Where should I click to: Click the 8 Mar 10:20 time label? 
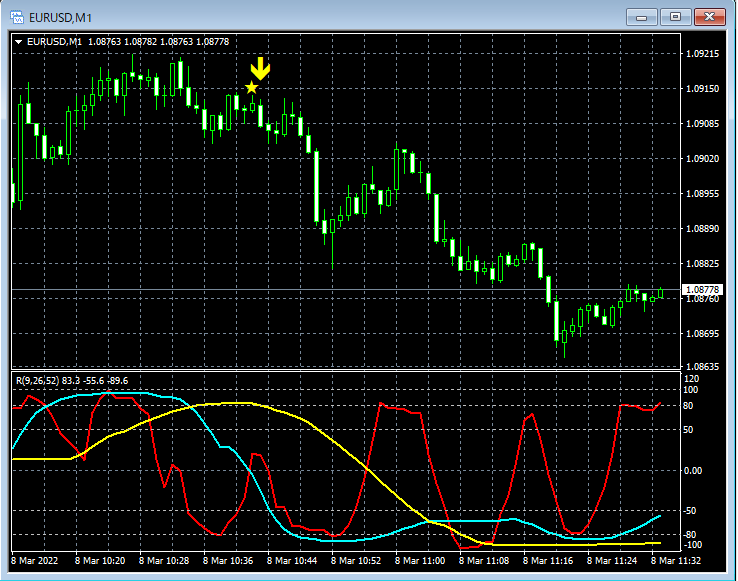click(100, 561)
